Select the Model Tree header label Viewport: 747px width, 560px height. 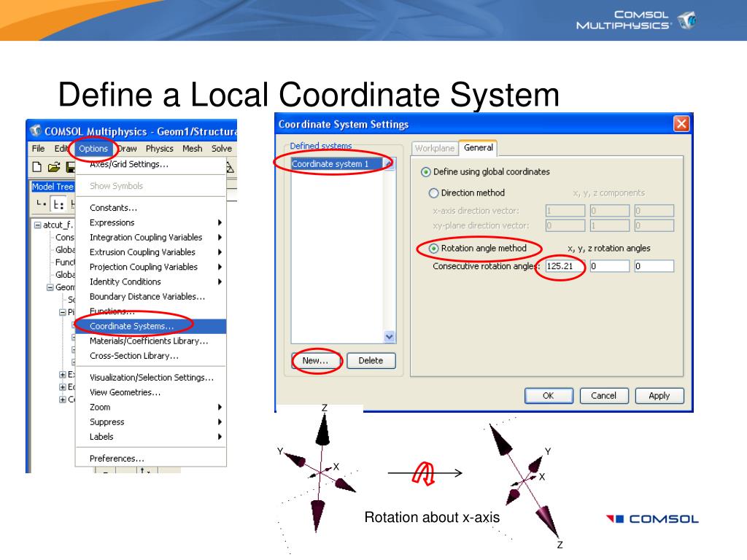53,187
